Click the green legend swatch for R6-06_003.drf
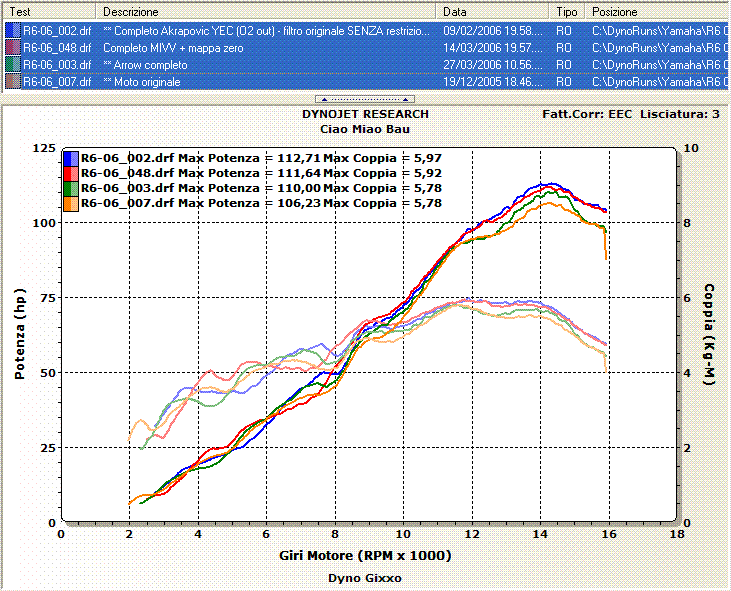 click(x=71, y=188)
